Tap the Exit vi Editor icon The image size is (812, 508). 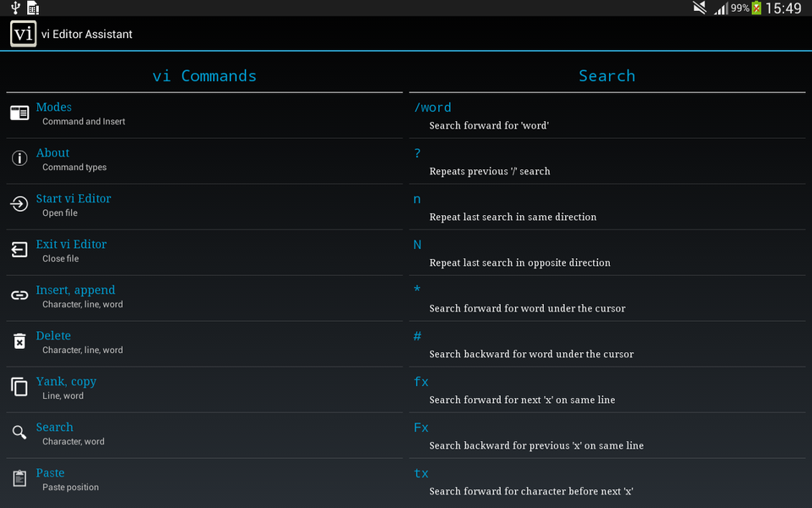[19, 249]
